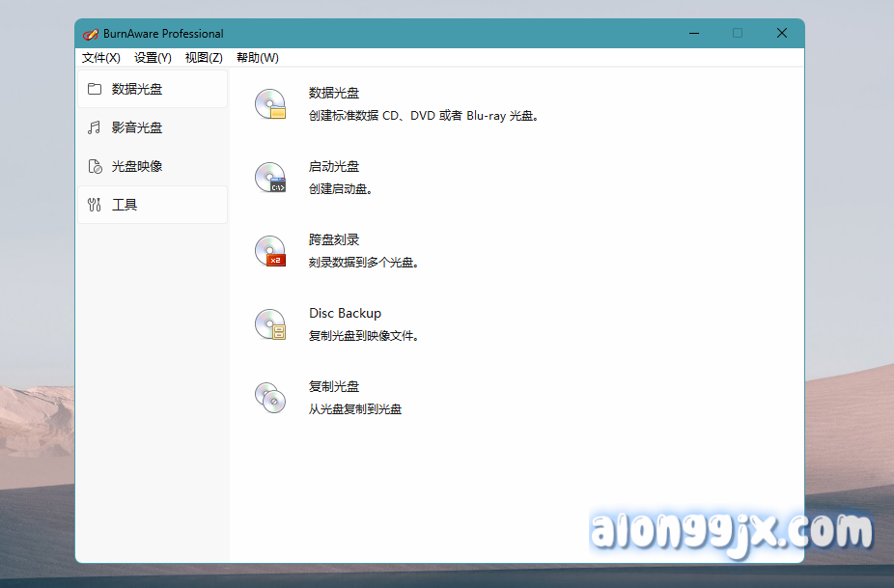Click the music note icon in sidebar
The image size is (894, 588).
95,127
